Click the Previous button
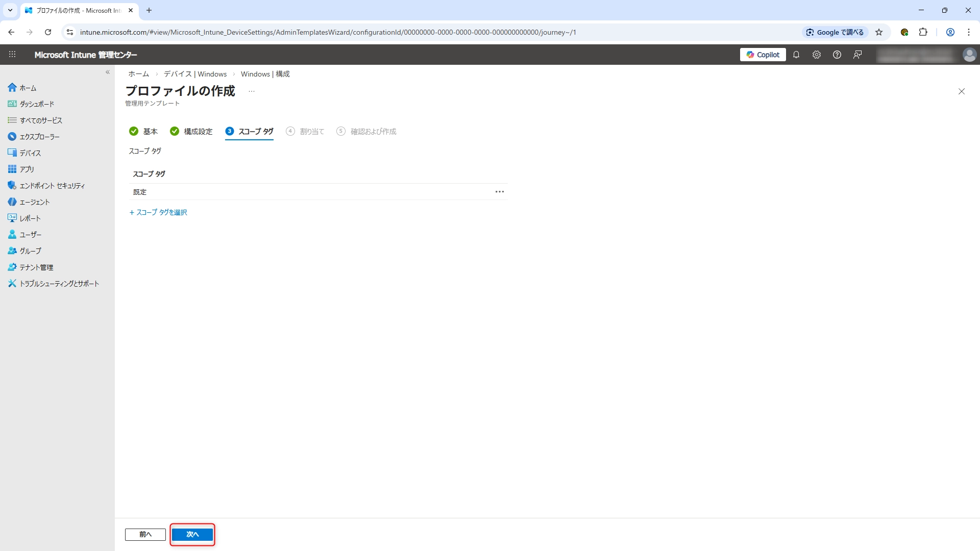The image size is (980, 551). pyautogui.click(x=145, y=534)
